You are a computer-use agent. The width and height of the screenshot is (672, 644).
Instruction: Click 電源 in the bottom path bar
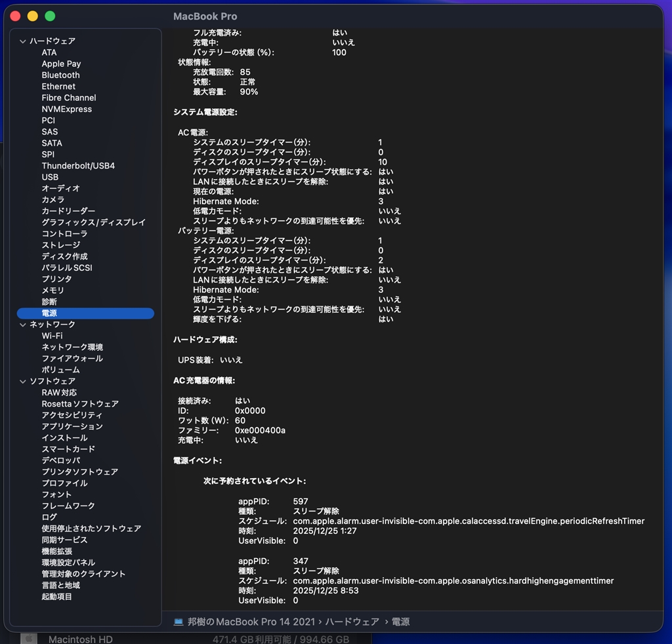pyautogui.click(x=401, y=622)
